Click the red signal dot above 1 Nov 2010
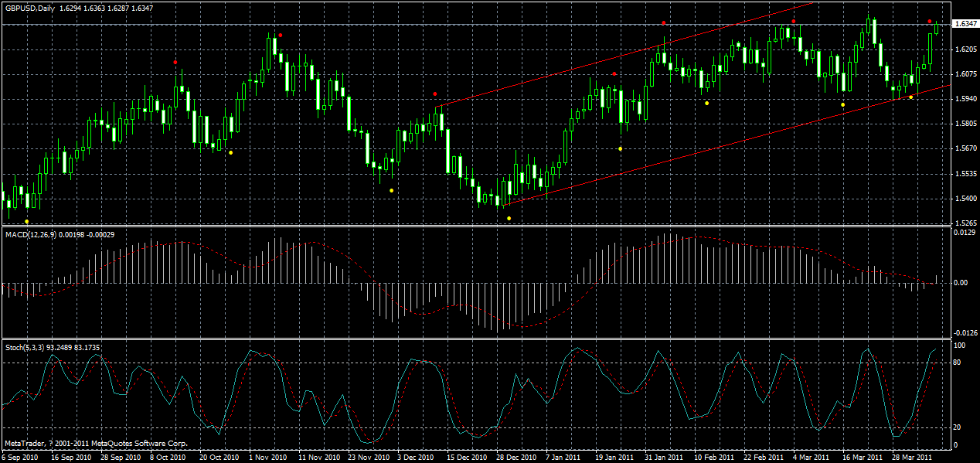This screenshot has width=980, height=463. pos(281,34)
